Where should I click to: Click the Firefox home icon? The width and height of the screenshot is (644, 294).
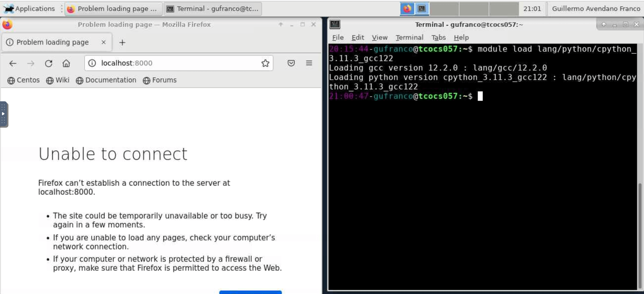tap(66, 63)
